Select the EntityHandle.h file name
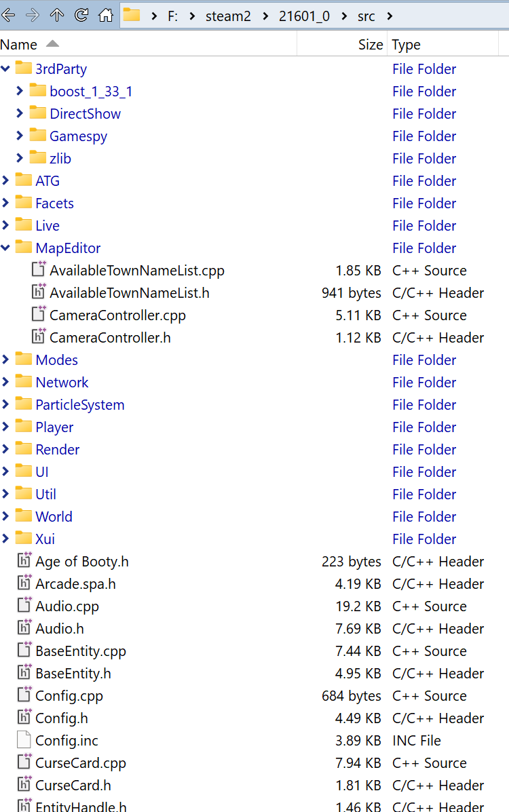This screenshot has height=812, width=509. coord(81,806)
